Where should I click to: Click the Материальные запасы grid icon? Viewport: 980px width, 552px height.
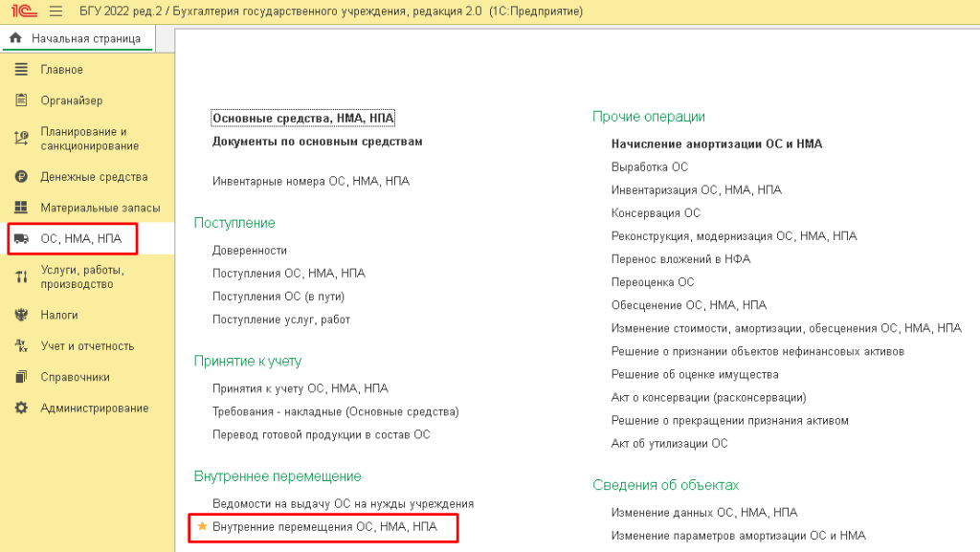pyautogui.click(x=21, y=208)
